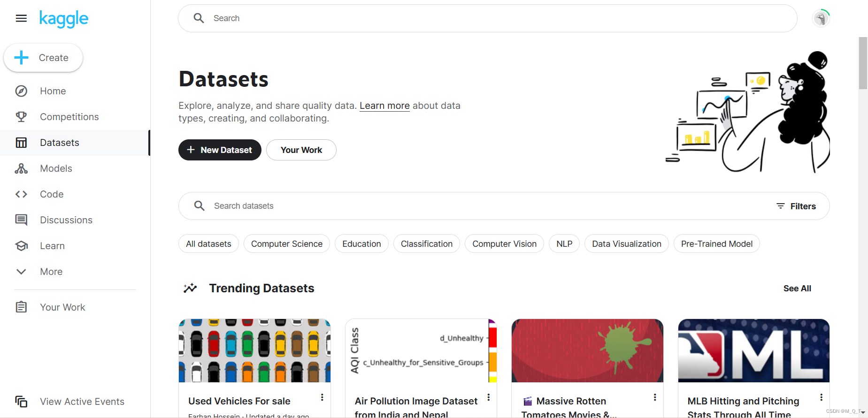Open the MLB dataset thumbnail
Image resolution: width=868 pixels, height=418 pixels.
(753, 350)
